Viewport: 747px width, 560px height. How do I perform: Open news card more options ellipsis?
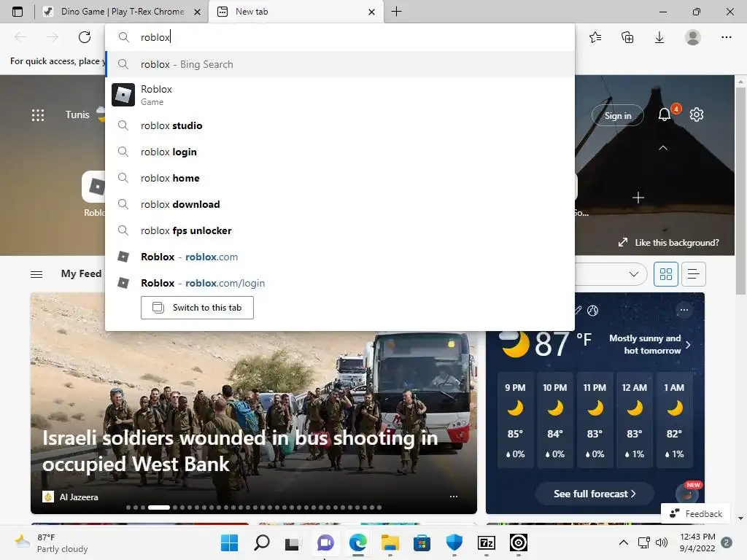454,496
